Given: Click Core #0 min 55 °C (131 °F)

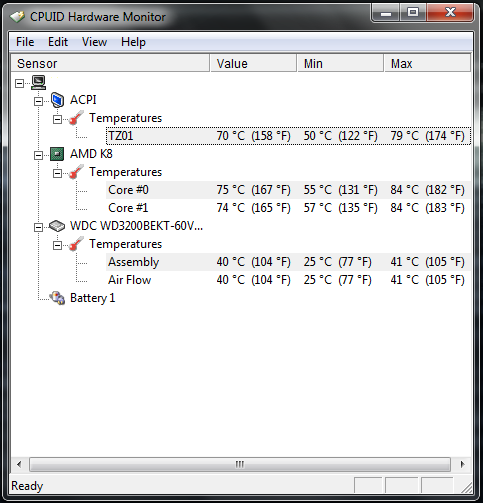Looking at the screenshot, I should (x=341, y=190).
